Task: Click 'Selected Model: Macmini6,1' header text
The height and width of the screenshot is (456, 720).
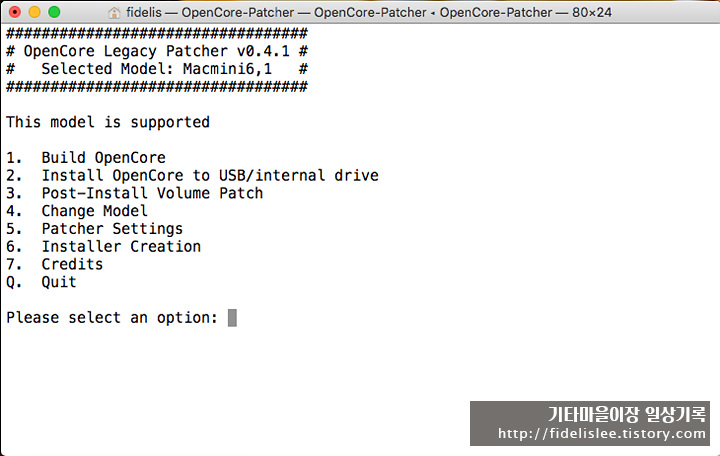Action: click(157, 69)
